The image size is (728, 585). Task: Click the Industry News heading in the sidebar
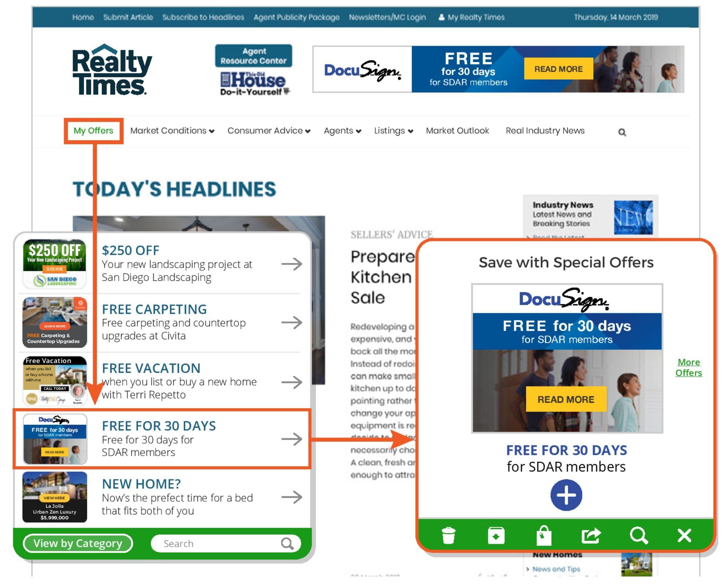coord(563,205)
